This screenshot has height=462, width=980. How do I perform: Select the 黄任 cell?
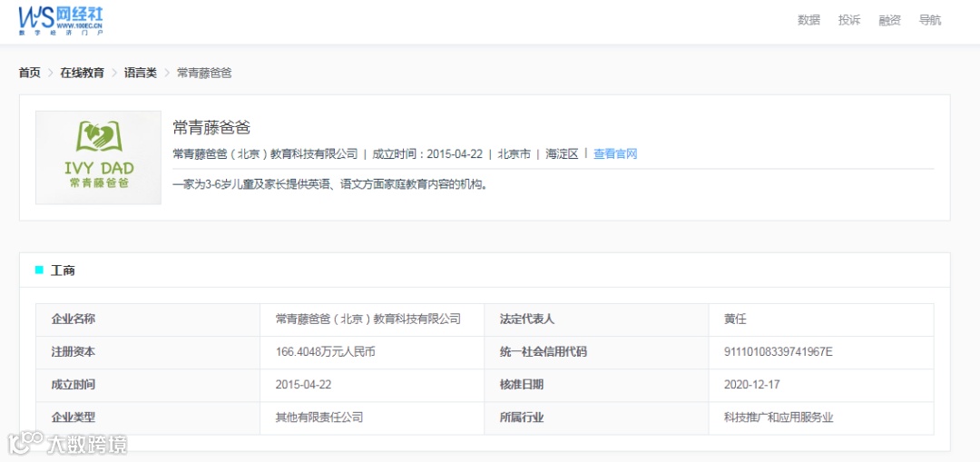click(821, 319)
